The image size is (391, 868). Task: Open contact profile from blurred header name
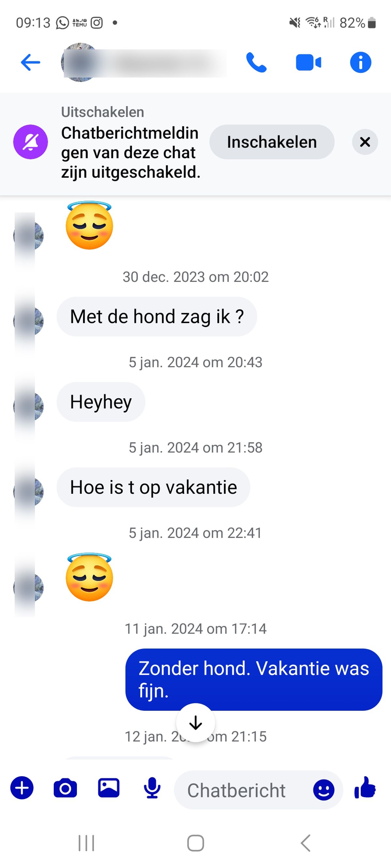click(x=145, y=63)
